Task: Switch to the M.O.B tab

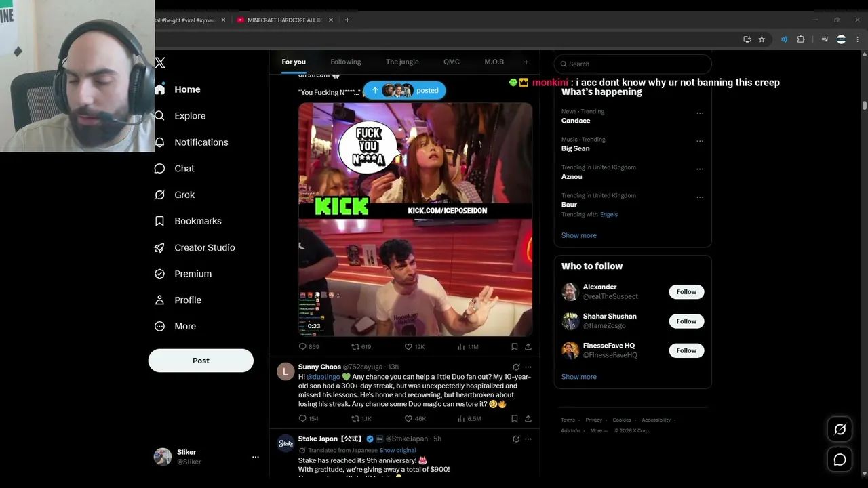Action: (494, 62)
